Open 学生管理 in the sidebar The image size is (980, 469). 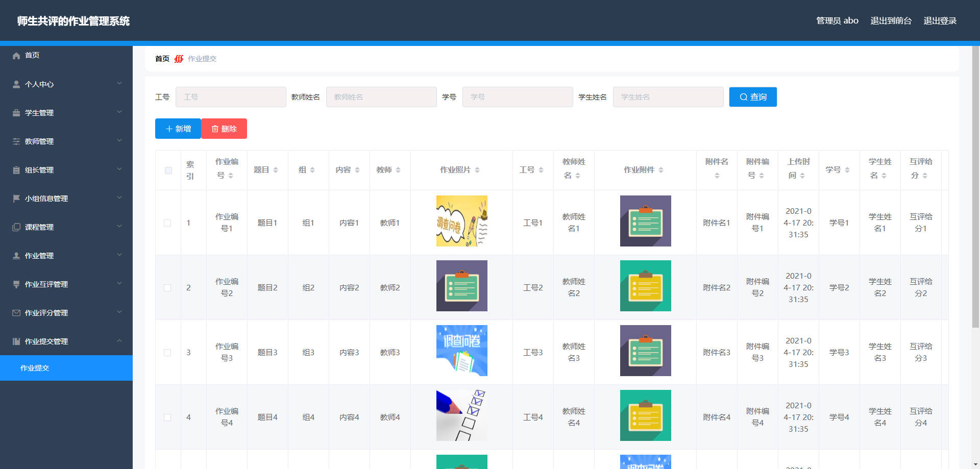pyautogui.click(x=66, y=113)
